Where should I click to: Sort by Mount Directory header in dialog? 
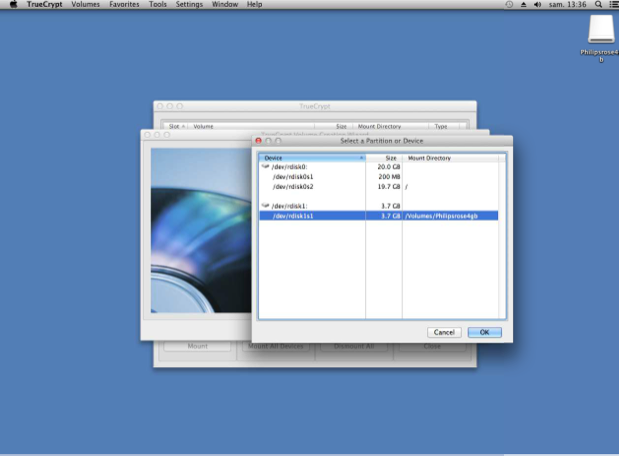pyautogui.click(x=450, y=158)
